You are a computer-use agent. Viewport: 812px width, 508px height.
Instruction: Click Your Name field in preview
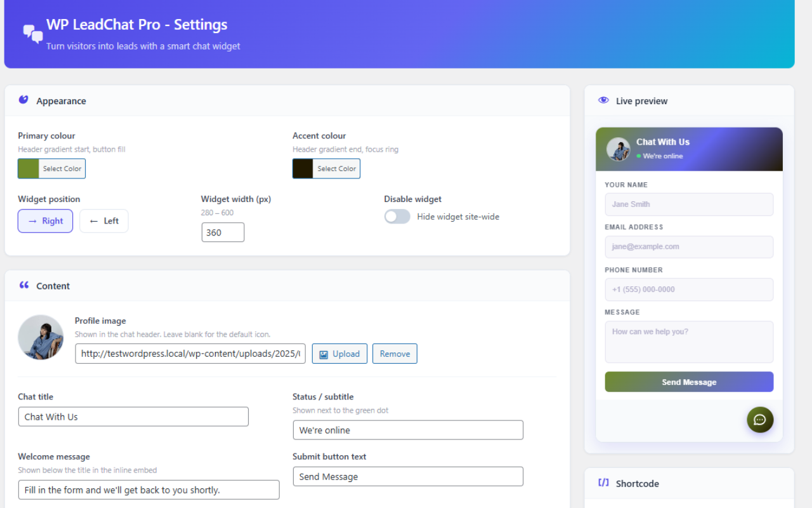point(689,204)
